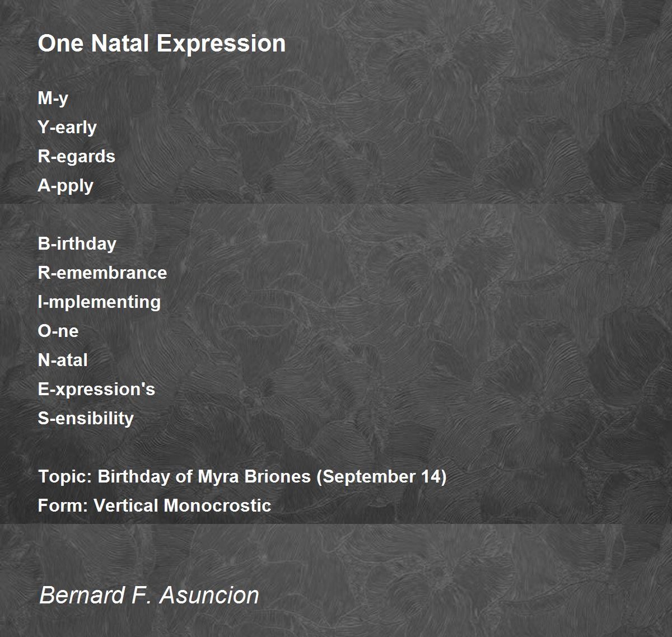This screenshot has width=672, height=637.
Task: Click the line O-ne
Action: coord(58,331)
